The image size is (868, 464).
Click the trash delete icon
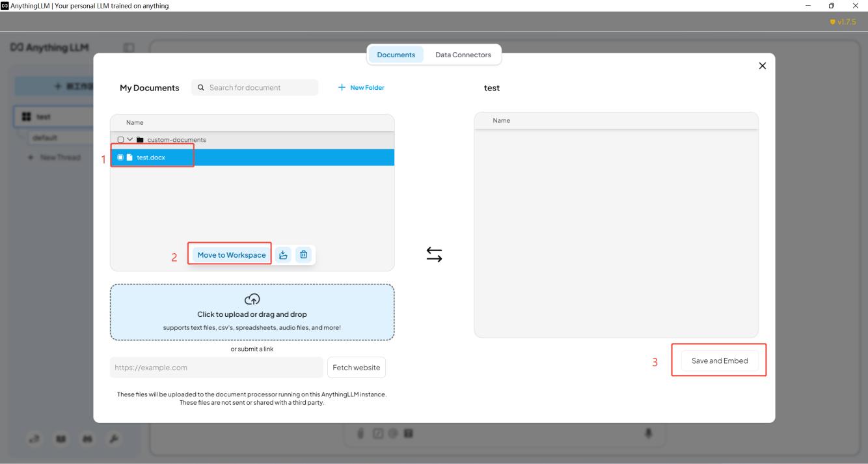(x=304, y=255)
